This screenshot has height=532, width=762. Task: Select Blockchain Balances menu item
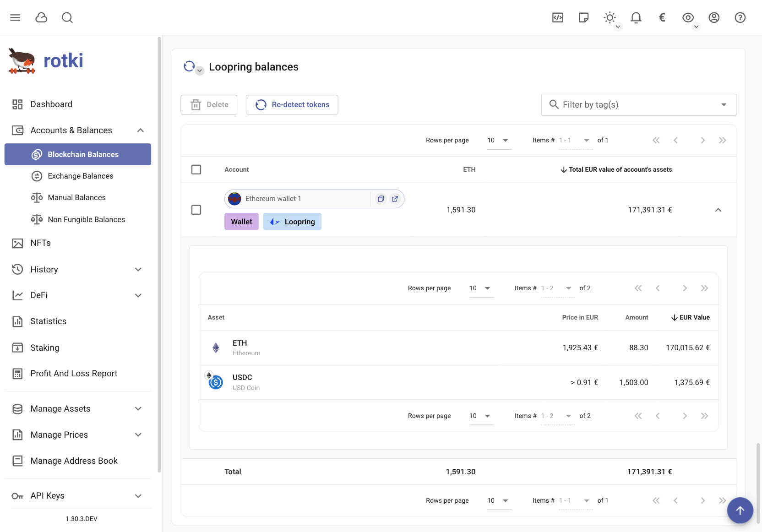[78, 154]
